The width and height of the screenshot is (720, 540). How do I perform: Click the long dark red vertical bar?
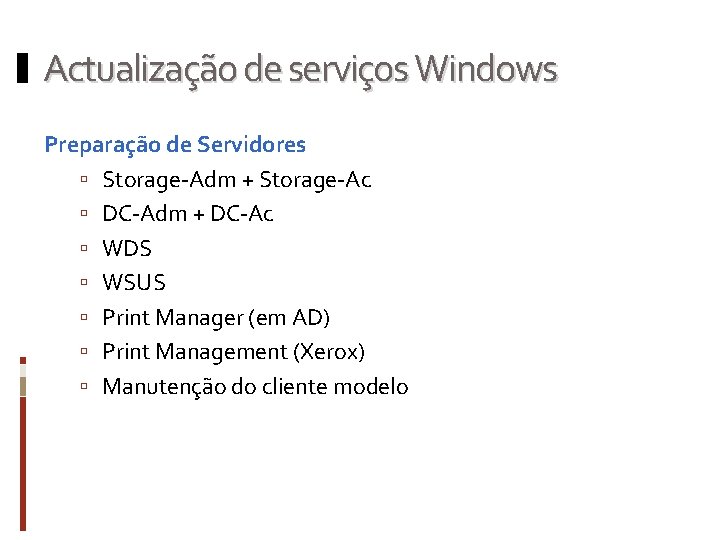(23, 464)
